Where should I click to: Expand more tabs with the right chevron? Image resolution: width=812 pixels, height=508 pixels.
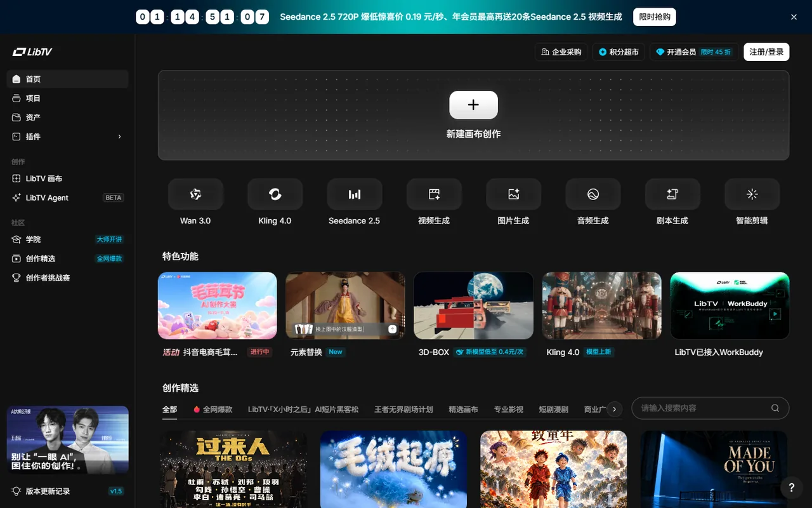point(613,410)
